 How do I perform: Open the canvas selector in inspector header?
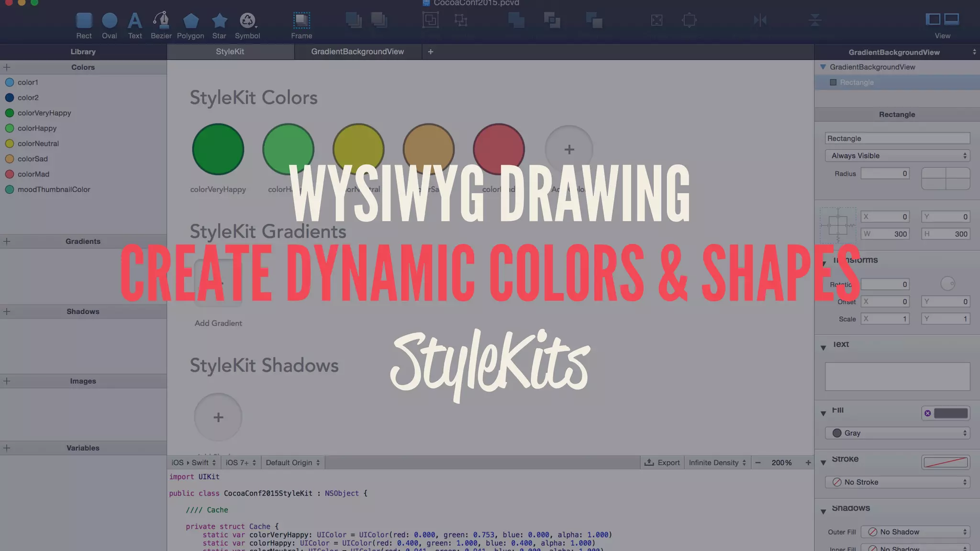(897, 52)
